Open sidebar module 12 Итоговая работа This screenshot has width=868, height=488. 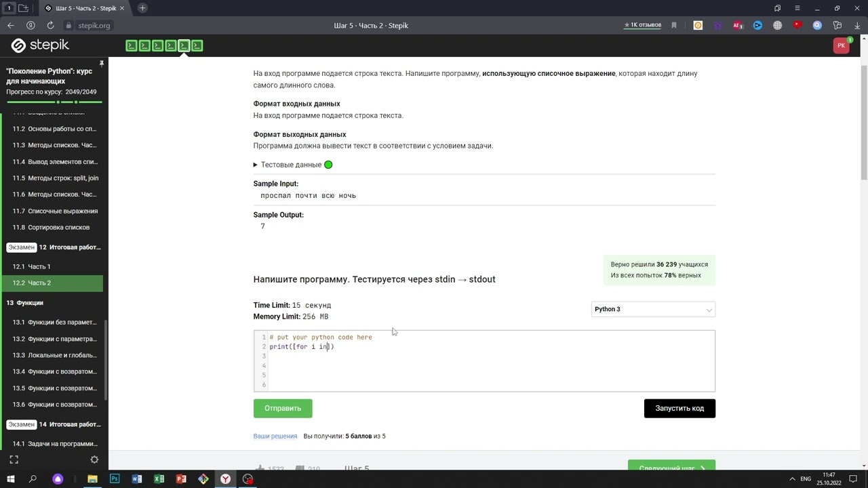(x=54, y=247)
